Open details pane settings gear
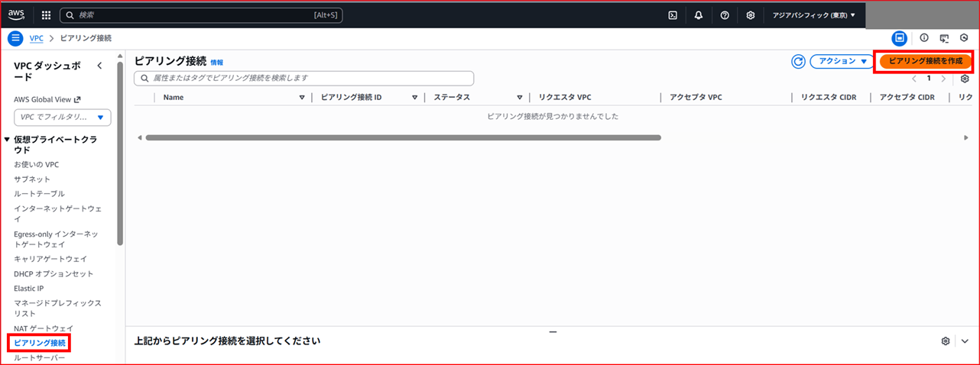This screenshot has width=980, height=365. click(x=946, y=341)
